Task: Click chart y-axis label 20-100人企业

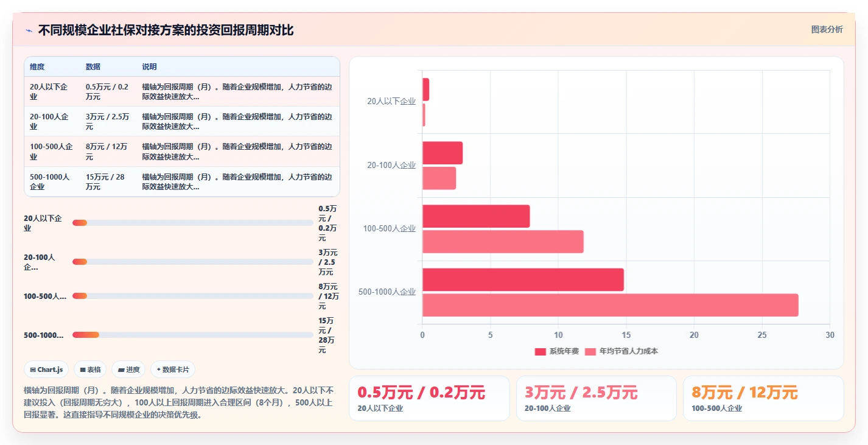Action: [391, 165]
